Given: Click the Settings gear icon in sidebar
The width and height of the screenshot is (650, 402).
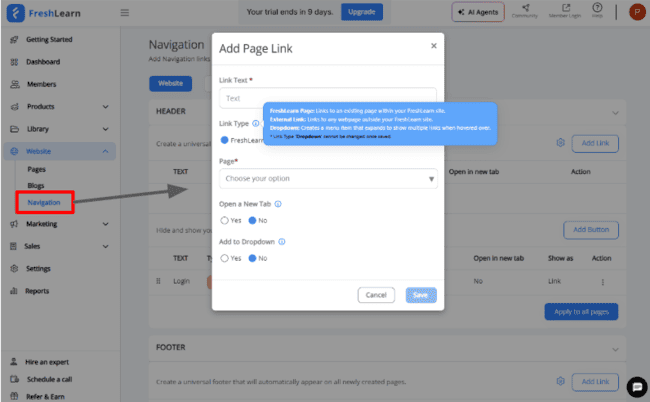Looking at the screenshot, I should click(14, 269).
